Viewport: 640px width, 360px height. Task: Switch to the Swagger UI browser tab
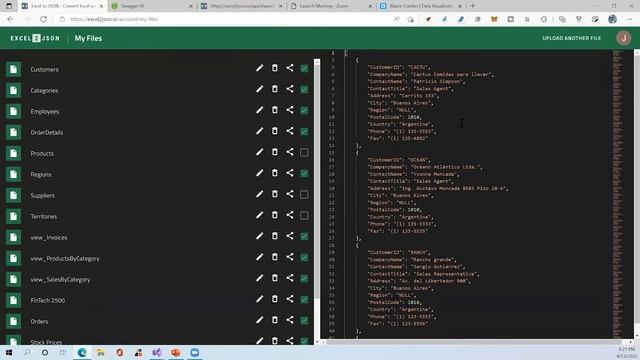(x=152, y=6)
